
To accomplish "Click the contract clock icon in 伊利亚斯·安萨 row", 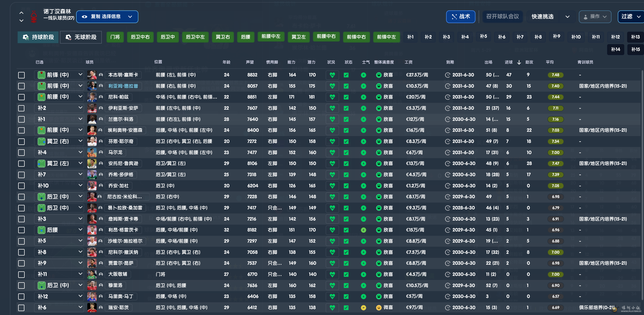I will [447, 108].
